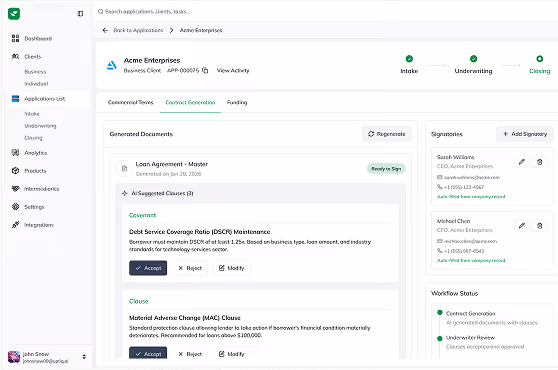Click John Snow's avatar picture

point(14,357)
